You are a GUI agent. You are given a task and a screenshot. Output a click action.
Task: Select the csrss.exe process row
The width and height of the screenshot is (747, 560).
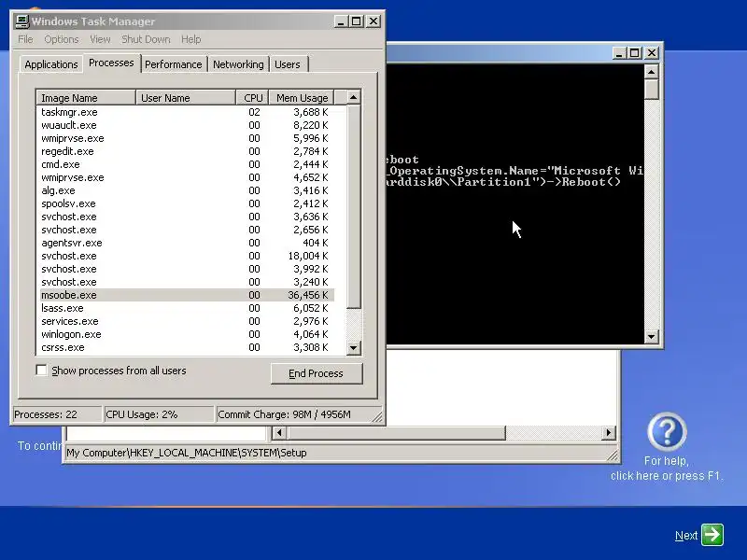pyautogui.click(x=187, y=347)
